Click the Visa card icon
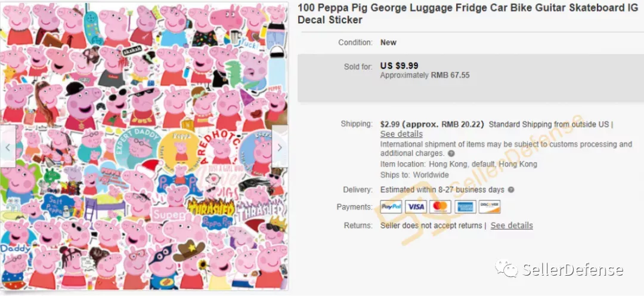This screenshot has width=644, height=296. coord(416,207)
